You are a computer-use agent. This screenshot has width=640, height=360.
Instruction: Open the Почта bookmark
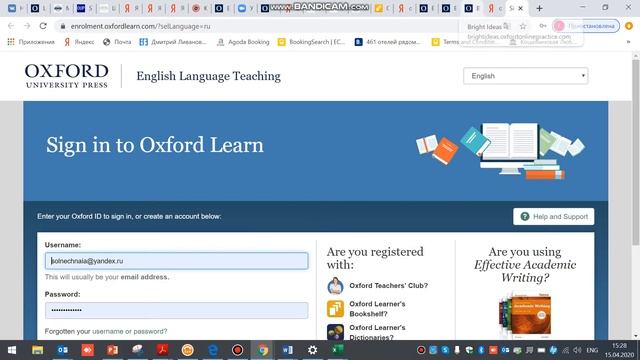(x=117, y=42)
